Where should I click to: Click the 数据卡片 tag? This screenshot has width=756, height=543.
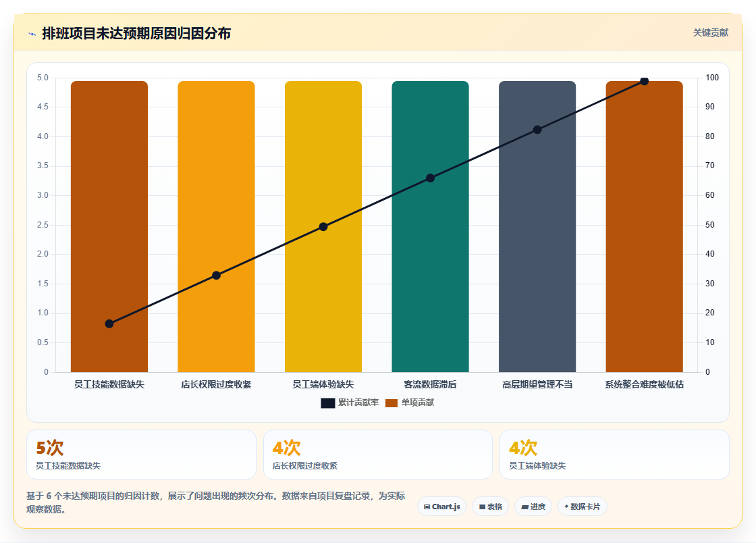(583, 507)
